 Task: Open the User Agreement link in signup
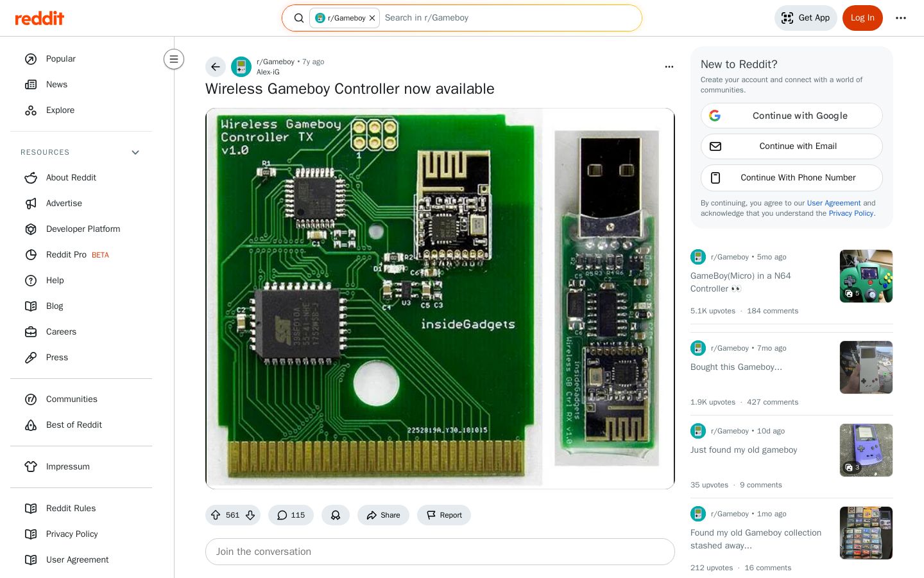coord(834,203)
